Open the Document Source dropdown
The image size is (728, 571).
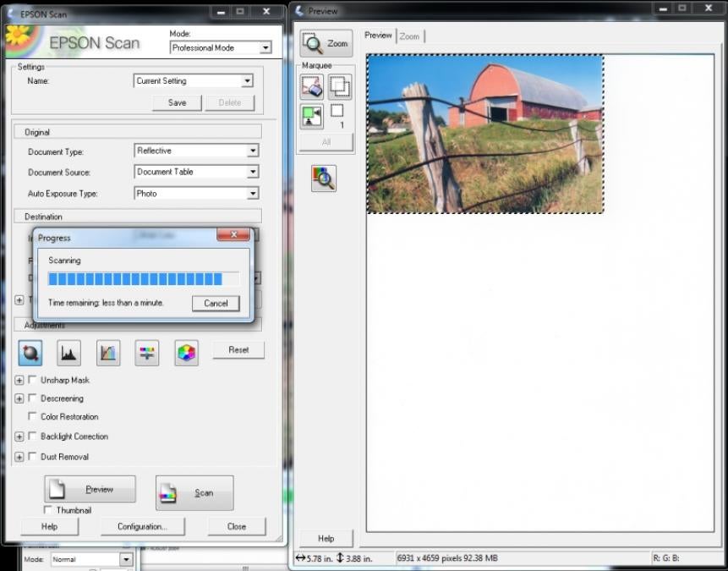196,172
